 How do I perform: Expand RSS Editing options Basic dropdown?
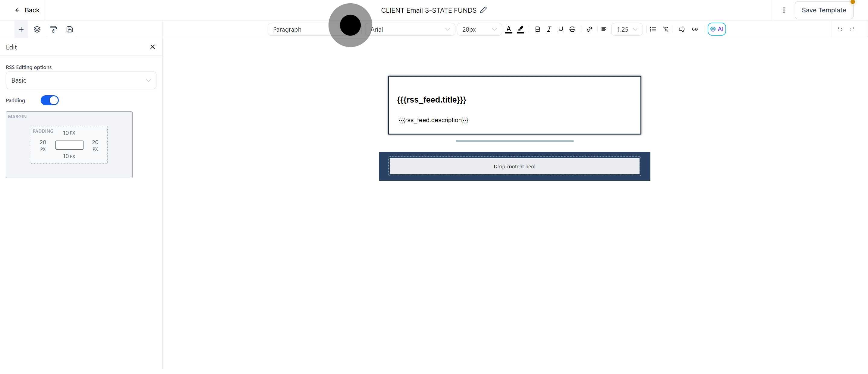pyautogui.click(x=81, y=80)
